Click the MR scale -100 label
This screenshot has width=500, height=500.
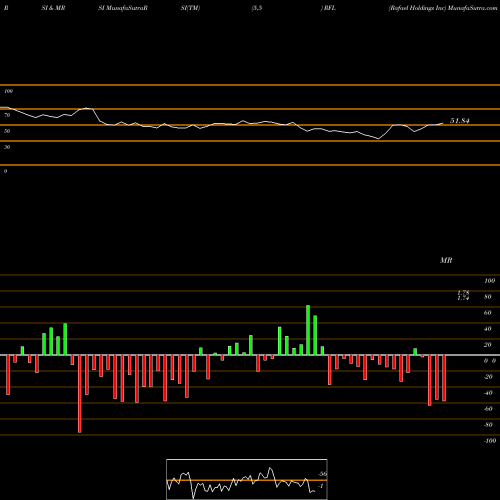[490, 441]
